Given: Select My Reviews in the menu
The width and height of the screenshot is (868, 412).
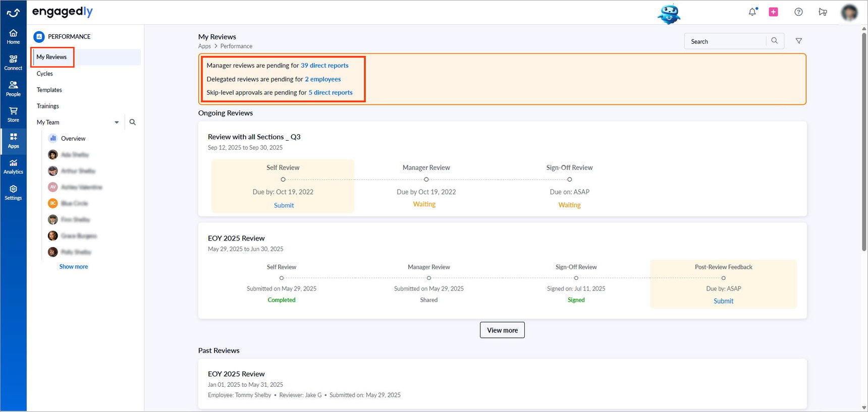Looking at the screenshot, I should (51, 57).
